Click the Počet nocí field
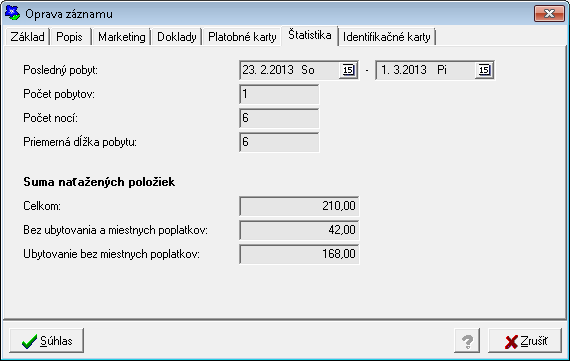Screen dimensions: 570x361 click(279, 118)
